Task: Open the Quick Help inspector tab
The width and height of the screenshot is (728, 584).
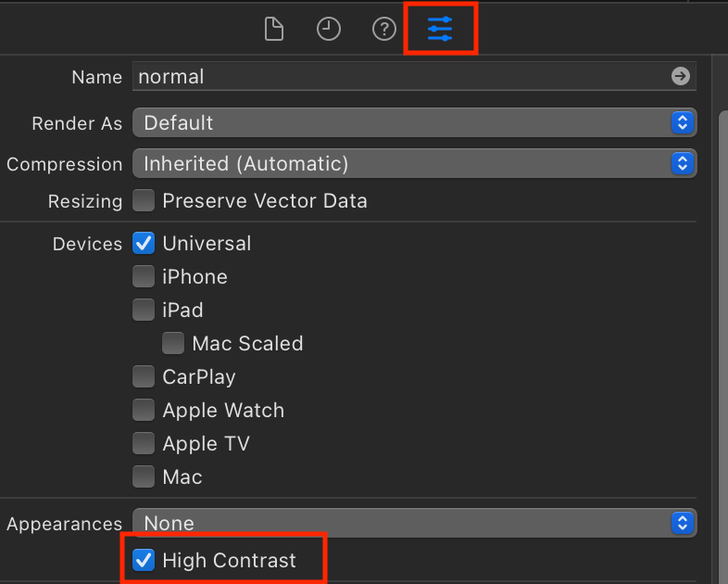Action: (x=383, y=30)
